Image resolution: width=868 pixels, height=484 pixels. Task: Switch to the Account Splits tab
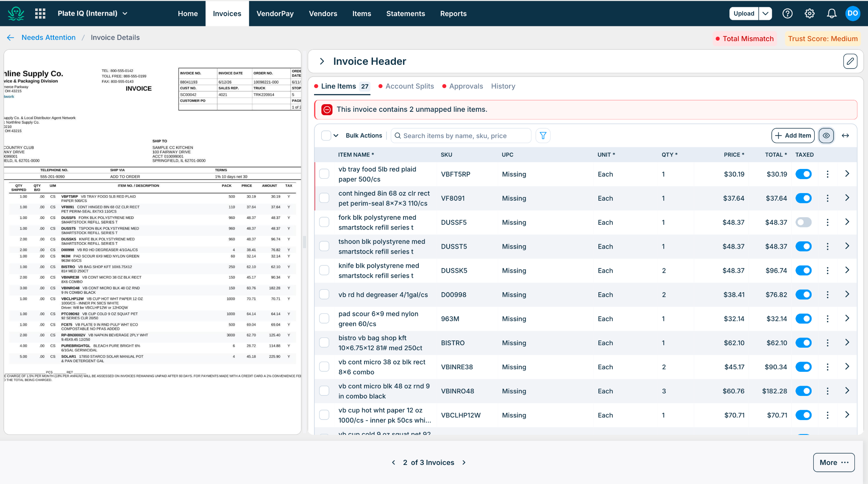point(409,86)
